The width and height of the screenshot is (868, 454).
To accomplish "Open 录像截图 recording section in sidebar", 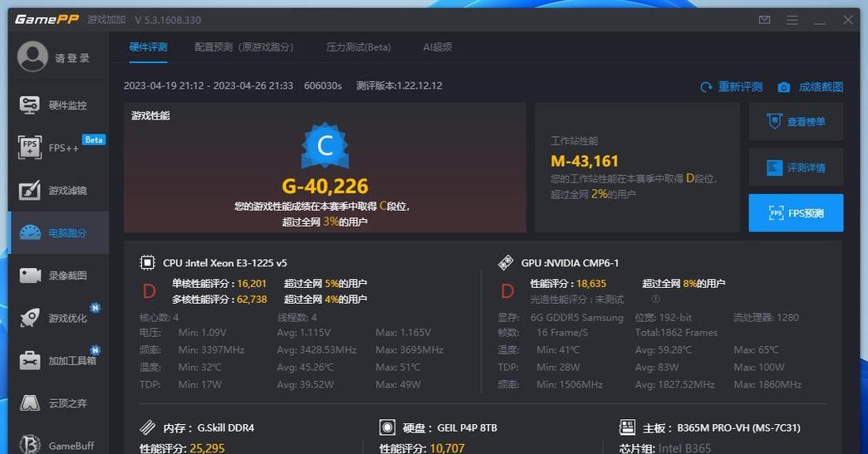I will (x=58, y=276).
